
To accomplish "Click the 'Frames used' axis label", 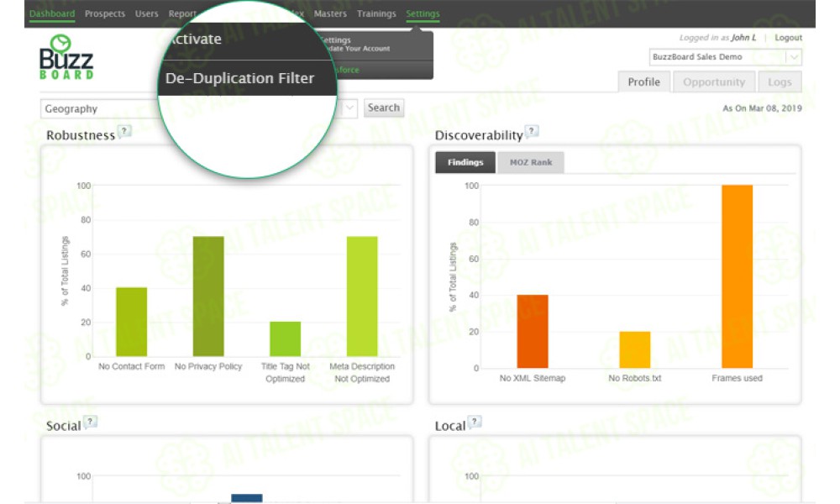I will coord(738,378).
